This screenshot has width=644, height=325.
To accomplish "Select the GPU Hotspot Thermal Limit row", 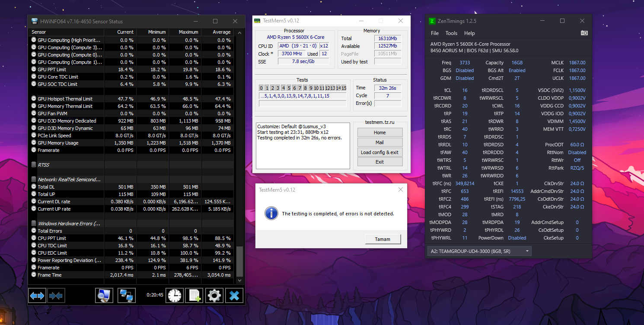I will tap(131, 99).
